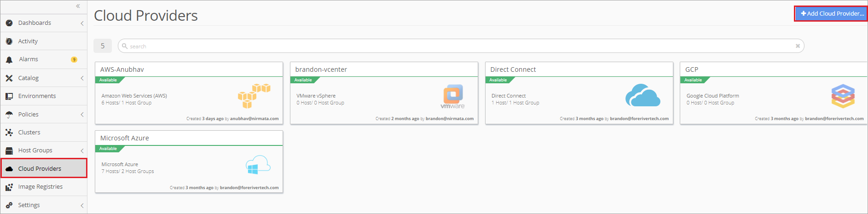Click 'Amazon Web Services (AWS)' text
This screenshot has height=214, width=868.
point(134,96)
